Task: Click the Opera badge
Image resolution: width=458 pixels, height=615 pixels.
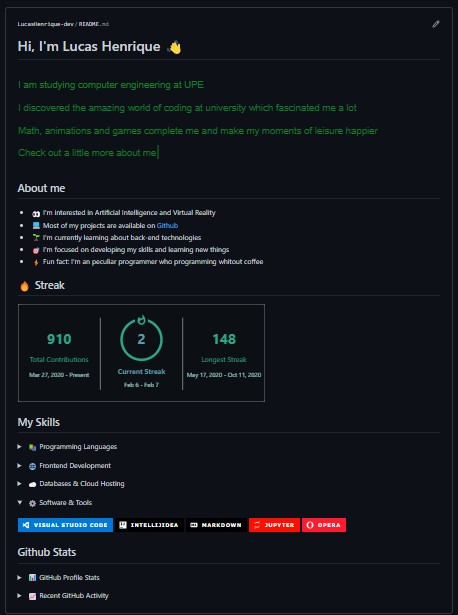Action: [x=324, y=525]
